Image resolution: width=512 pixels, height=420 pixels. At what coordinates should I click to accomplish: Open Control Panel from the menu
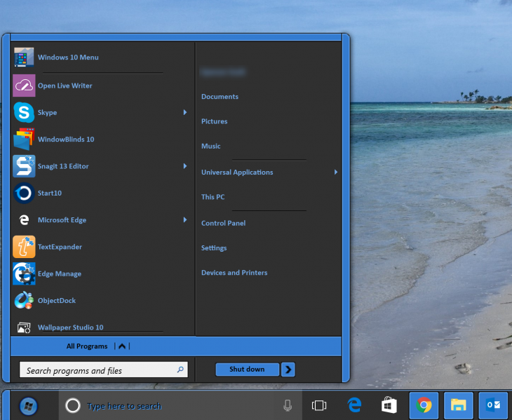pyautogui.click(x=223, y=223)
